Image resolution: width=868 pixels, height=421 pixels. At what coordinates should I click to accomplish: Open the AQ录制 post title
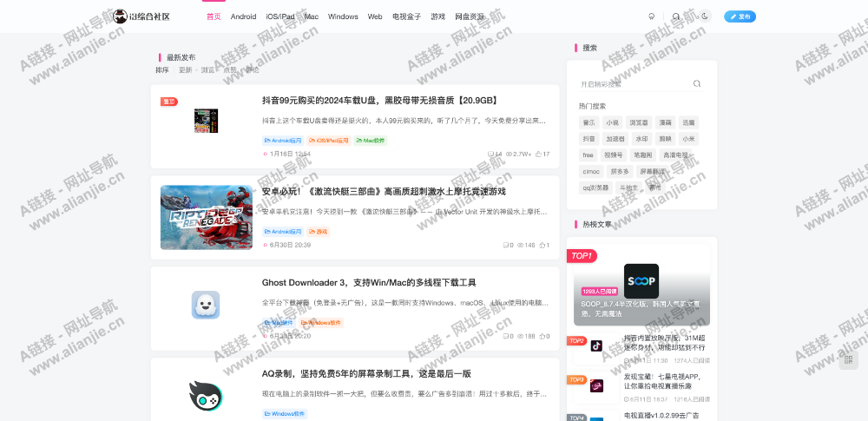(x=366, y=374)
